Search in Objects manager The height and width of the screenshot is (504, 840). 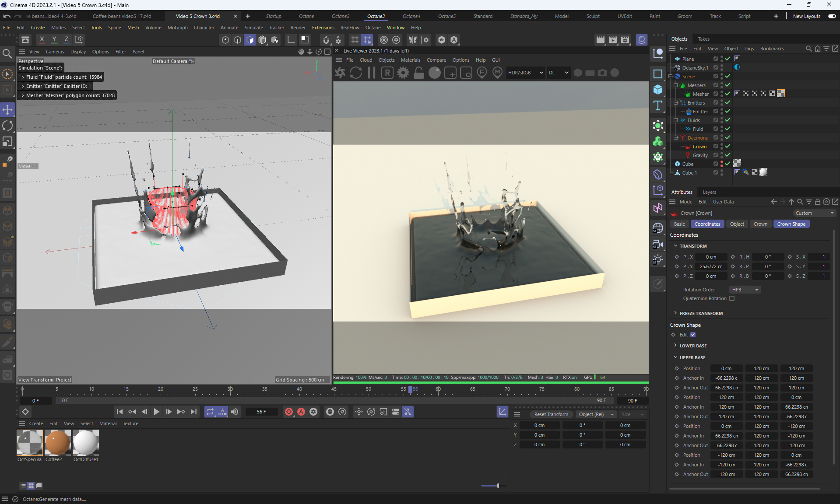(x=808, y=49)
